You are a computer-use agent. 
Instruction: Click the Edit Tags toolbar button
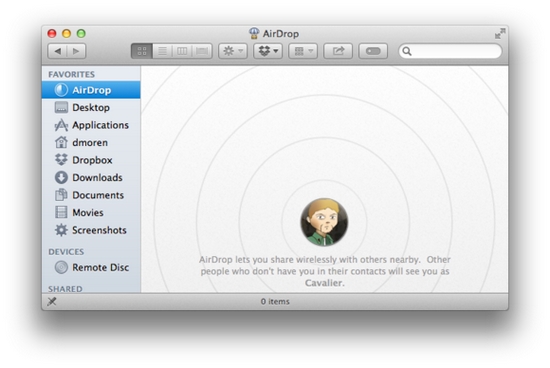pos(373,51)
